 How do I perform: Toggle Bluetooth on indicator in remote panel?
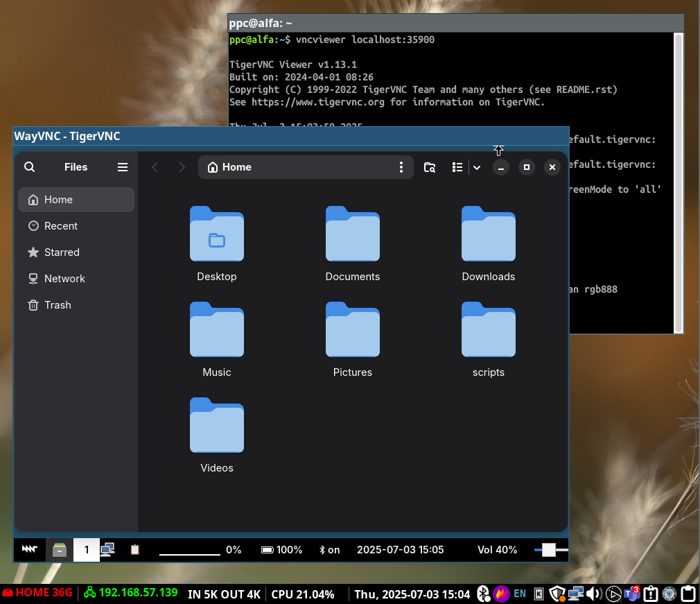[x=329, y=550]
